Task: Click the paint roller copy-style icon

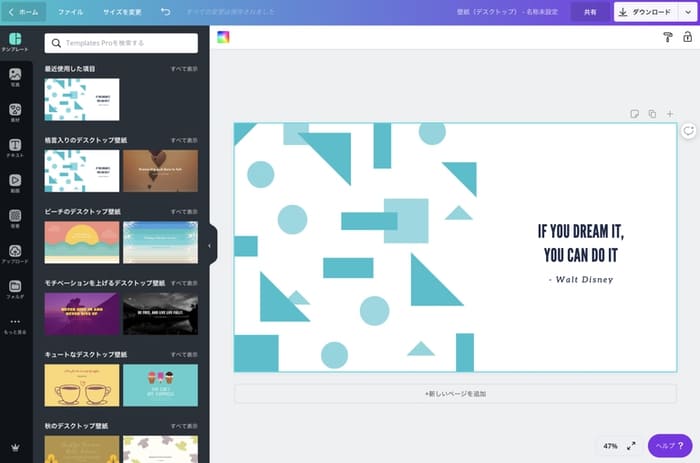Action: point(667,38)
